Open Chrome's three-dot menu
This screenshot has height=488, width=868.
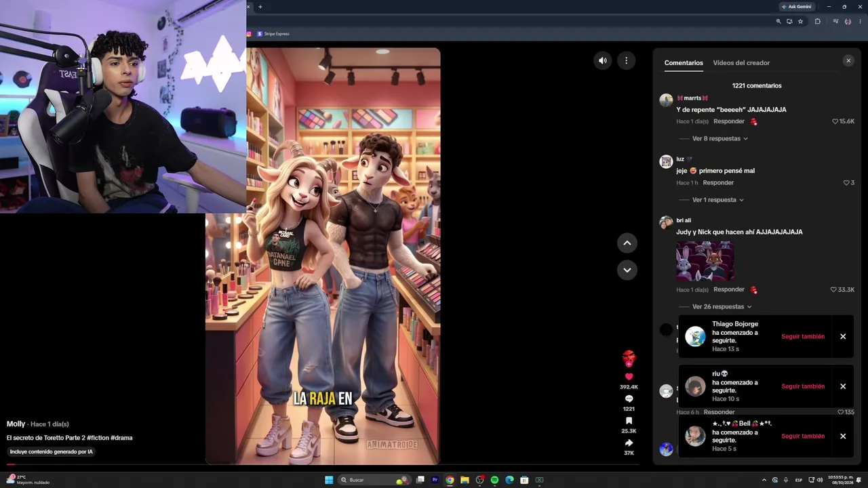point(859,22)
